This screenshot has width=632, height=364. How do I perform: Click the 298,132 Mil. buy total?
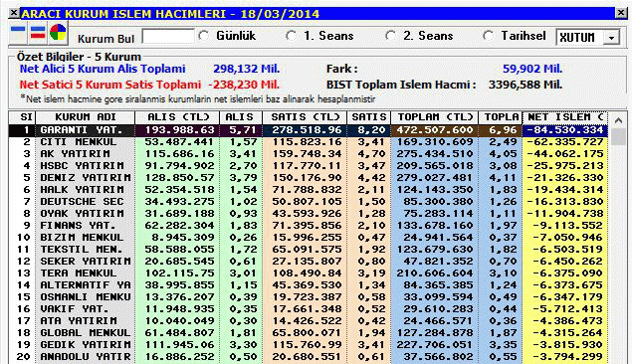pos(246,69)
